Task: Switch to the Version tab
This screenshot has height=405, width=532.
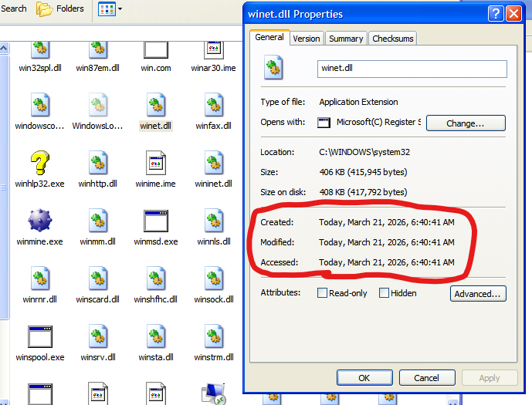Action: tap(306, 39)
